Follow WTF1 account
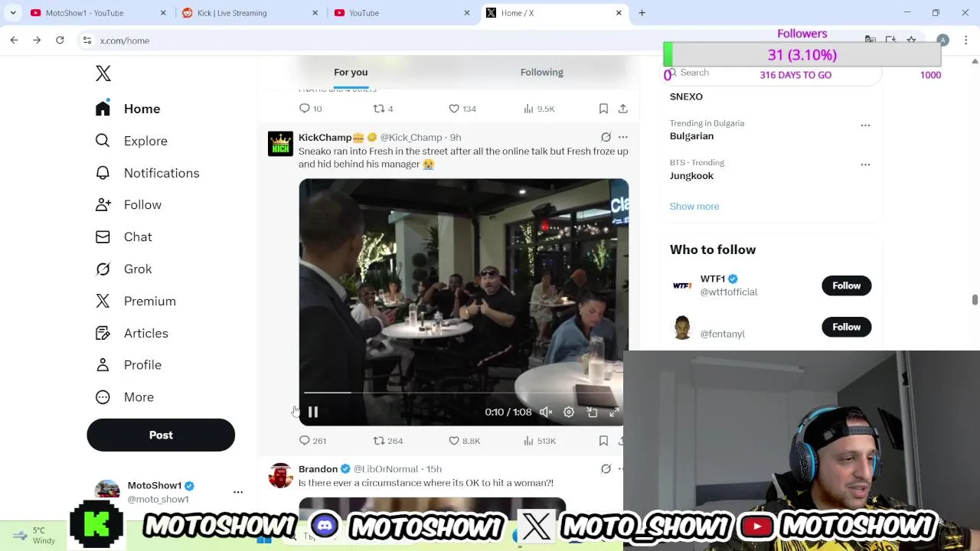980x551 pixels. coord(846,285)
